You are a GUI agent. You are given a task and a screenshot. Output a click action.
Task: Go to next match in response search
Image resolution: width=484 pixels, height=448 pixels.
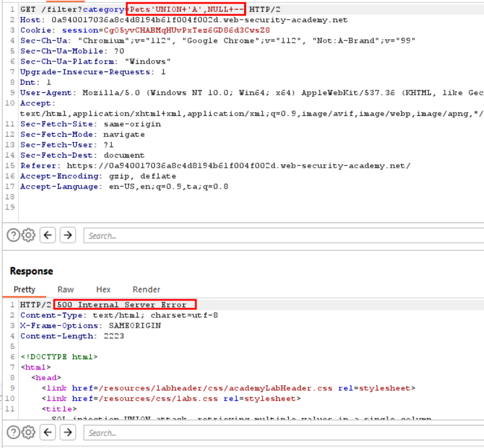point(68,433)
